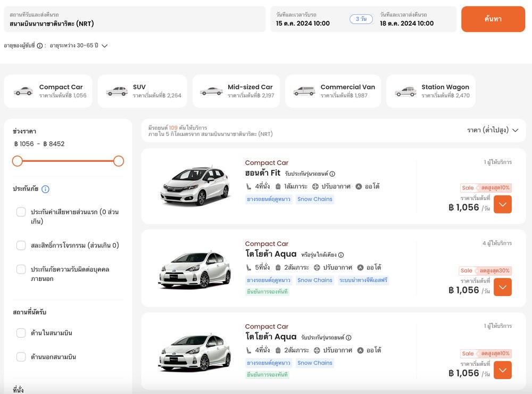532x394 pixels.
Task: Open the driver age info icon
Action: pos(40,45)
